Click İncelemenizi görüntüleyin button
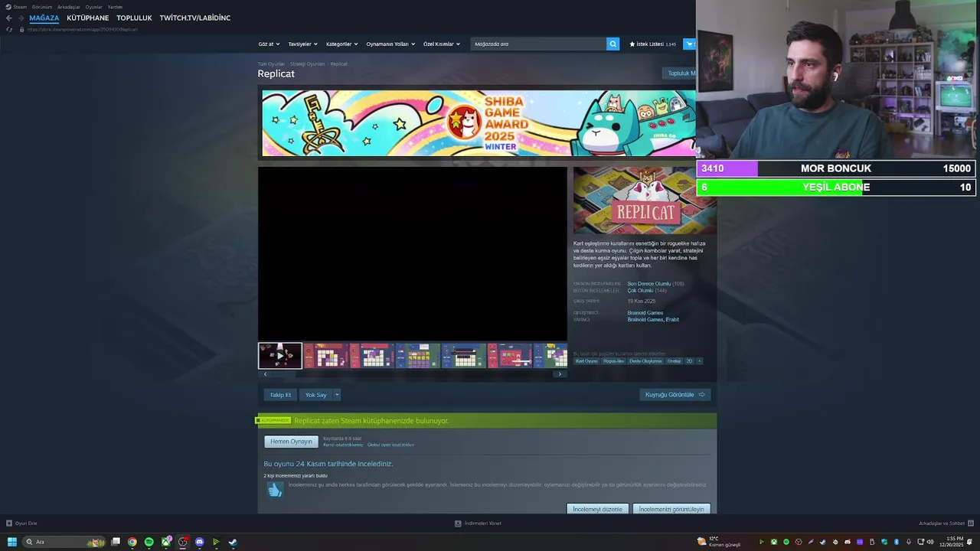 [x=671, y=509]
